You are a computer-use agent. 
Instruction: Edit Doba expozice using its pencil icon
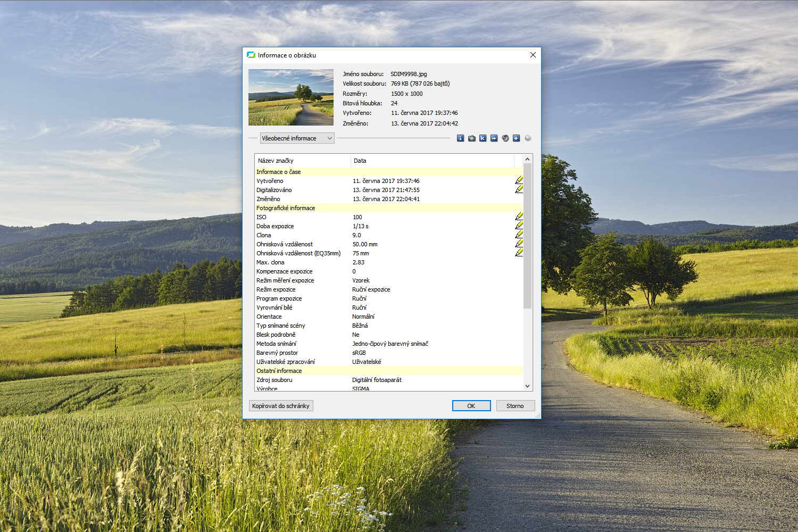point(519,226)
